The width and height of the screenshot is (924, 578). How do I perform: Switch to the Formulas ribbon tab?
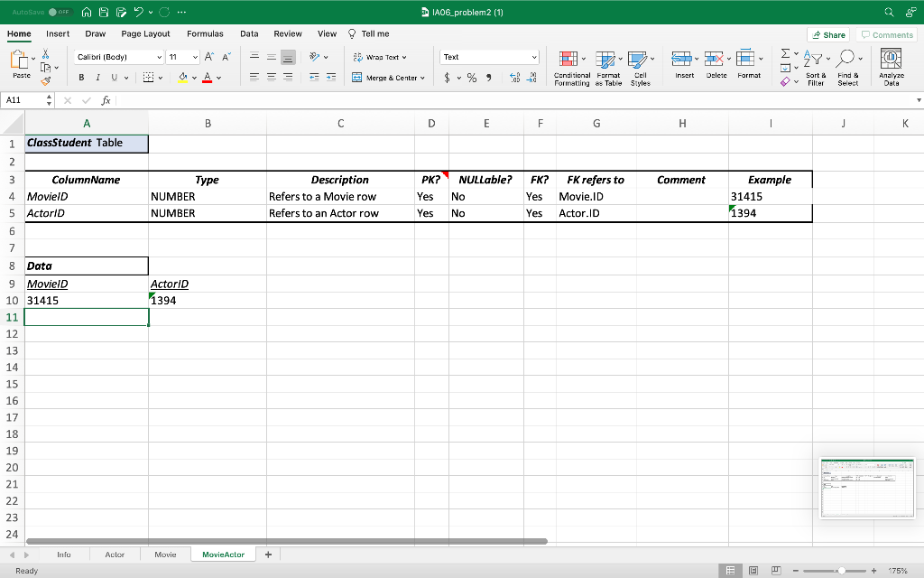point(205,33)
